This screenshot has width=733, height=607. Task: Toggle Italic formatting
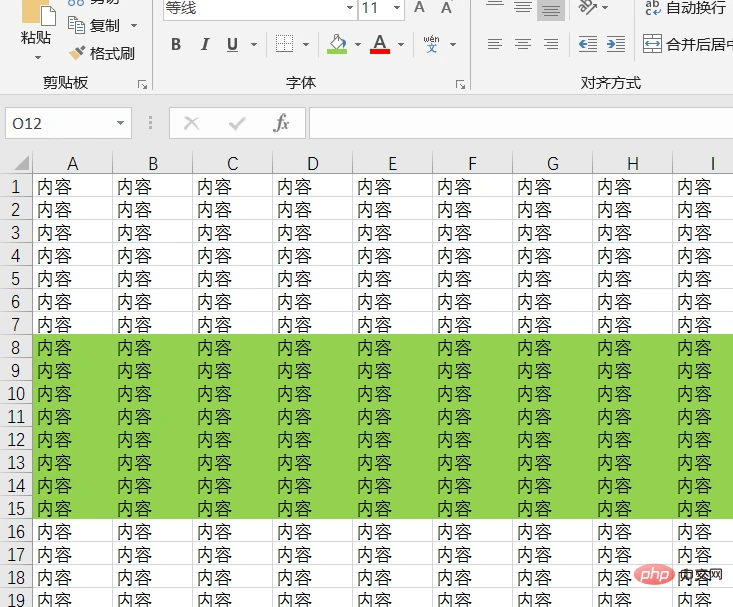click(x=204, y=44)
